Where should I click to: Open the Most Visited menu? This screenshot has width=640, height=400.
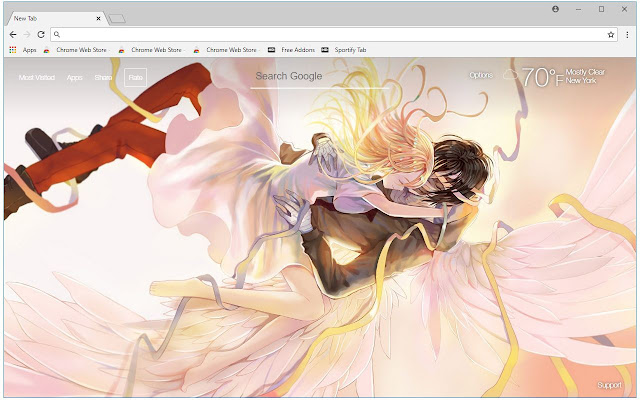point(37,77)
